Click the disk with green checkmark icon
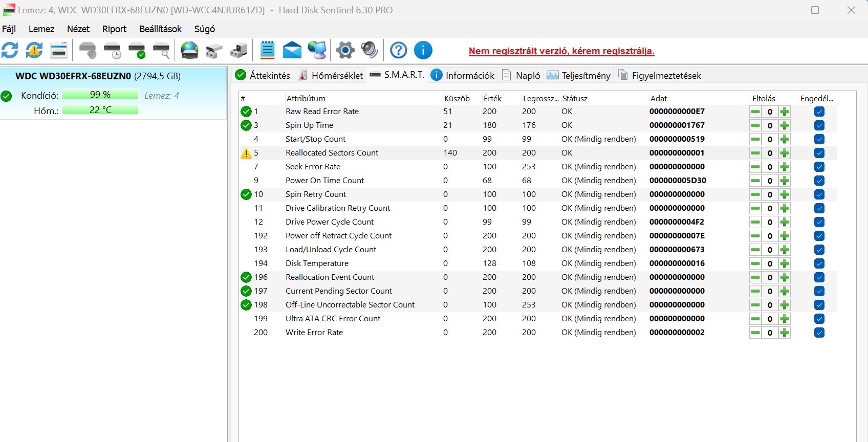The height and width of the screenshot is (442, 868). point(137,50)
